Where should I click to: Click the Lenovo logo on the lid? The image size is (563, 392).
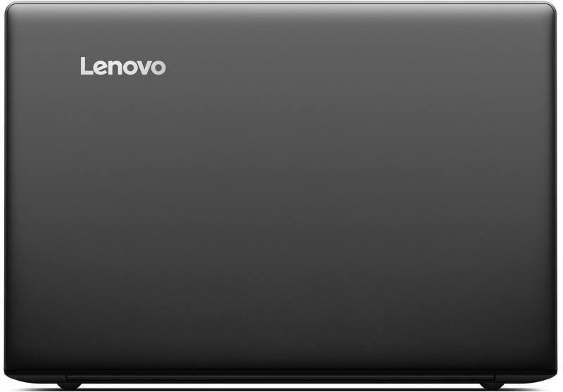(x=123, y=66)
